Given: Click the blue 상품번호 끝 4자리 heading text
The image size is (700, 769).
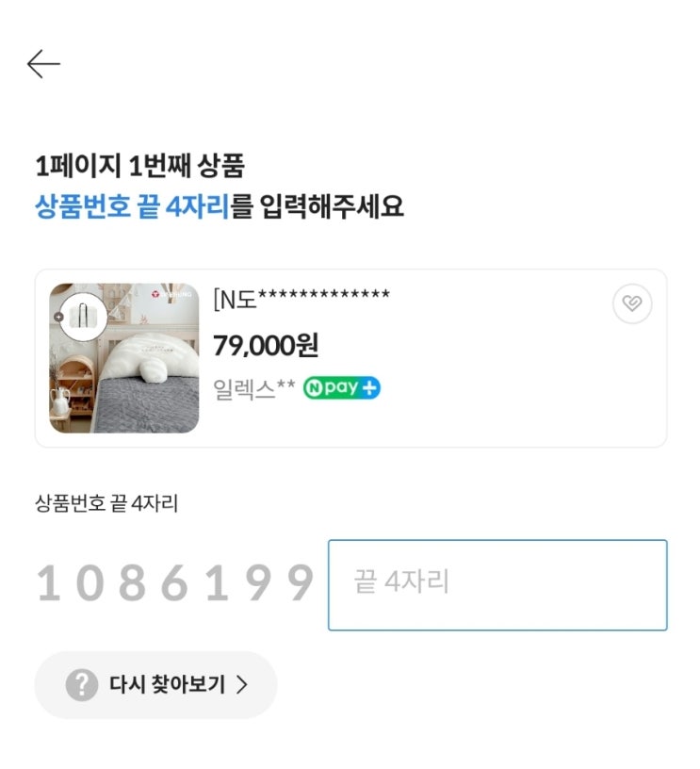Looking at the screenshot, I should pyautogui.click(x=132, y=206).
